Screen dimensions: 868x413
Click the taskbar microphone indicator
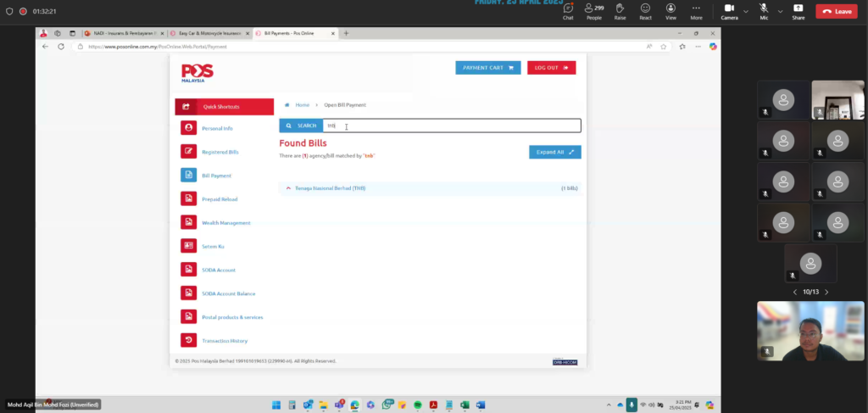coord(631,405)
